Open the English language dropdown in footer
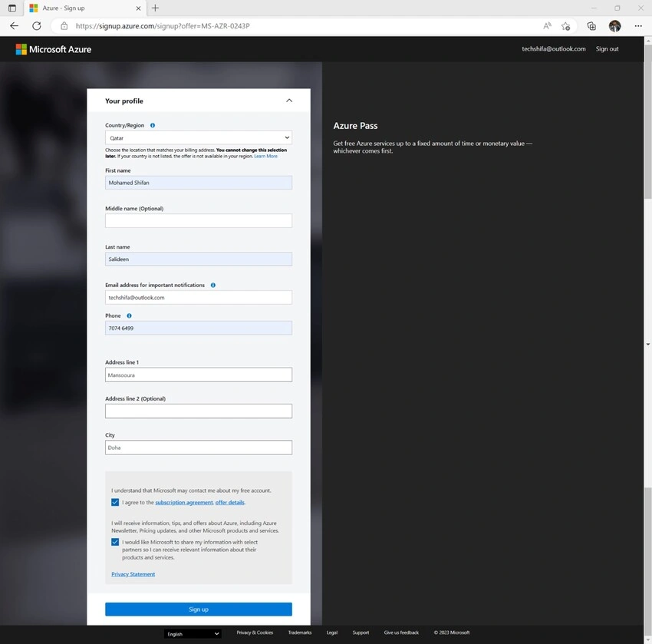 193,633
